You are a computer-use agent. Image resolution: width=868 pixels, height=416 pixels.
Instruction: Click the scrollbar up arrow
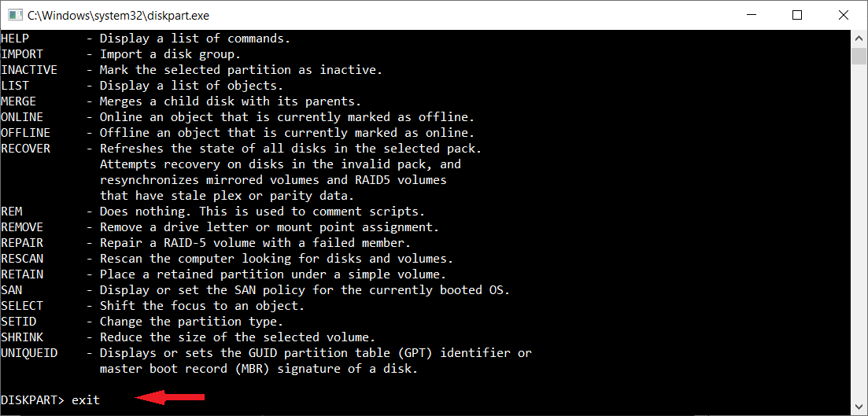tap(859, 39)
